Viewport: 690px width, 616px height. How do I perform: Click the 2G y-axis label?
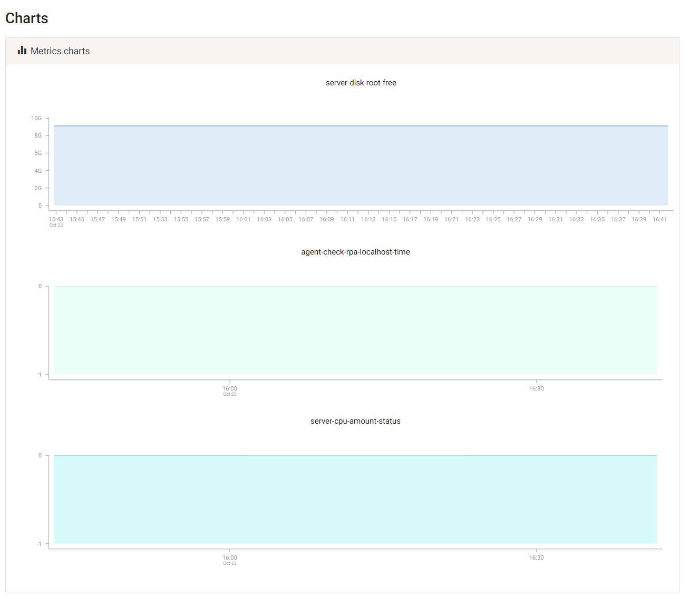click(38, 189)
